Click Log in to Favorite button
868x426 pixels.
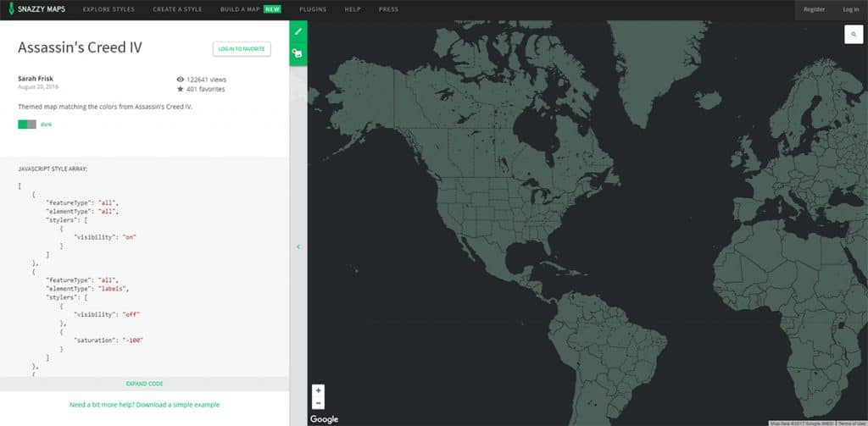242,48
